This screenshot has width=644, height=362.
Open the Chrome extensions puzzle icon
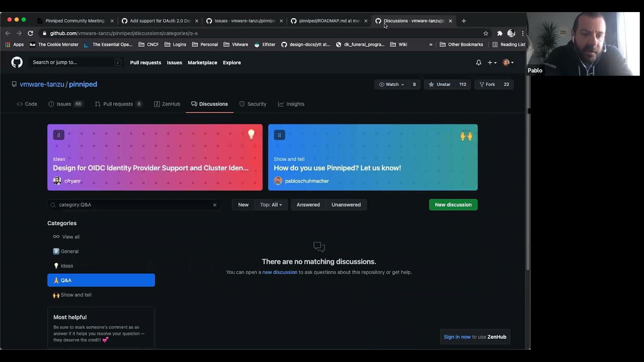[x=500, y=33]
